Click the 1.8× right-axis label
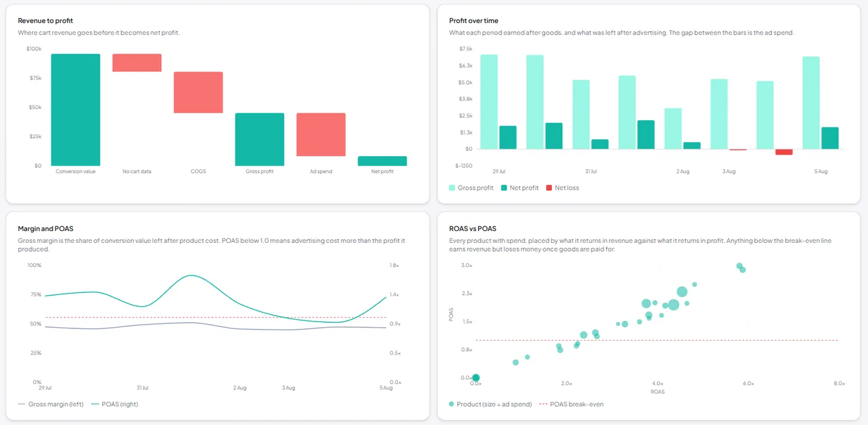 [394, 265]
